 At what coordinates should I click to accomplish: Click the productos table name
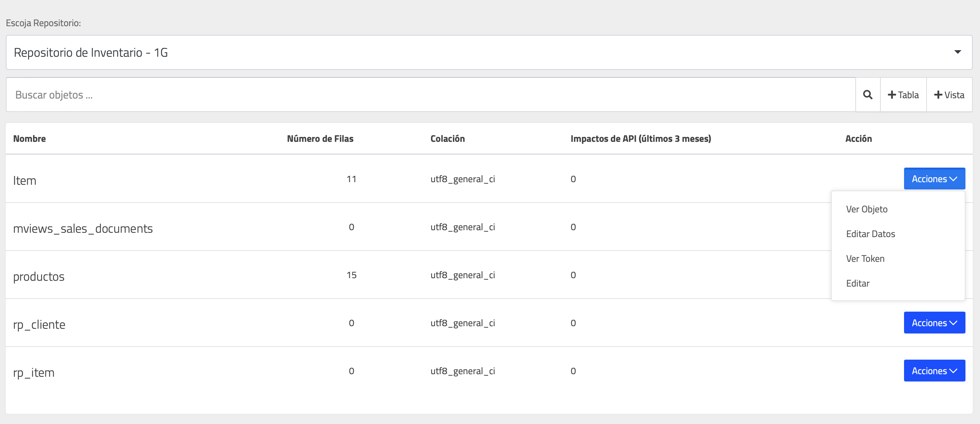tap(39, 276)
